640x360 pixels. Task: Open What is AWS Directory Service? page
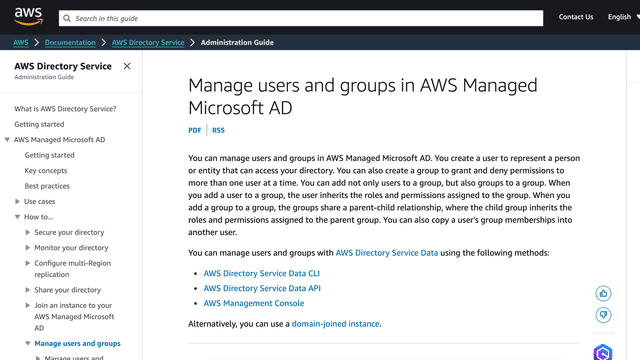pyautogui.click(x=65, y=109)
